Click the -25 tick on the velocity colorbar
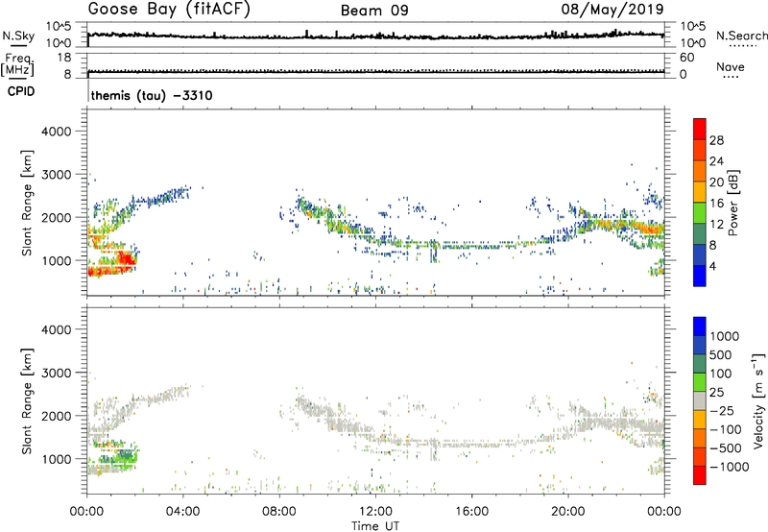The height and width of the screenshot is (532, 768). (721, 411)
